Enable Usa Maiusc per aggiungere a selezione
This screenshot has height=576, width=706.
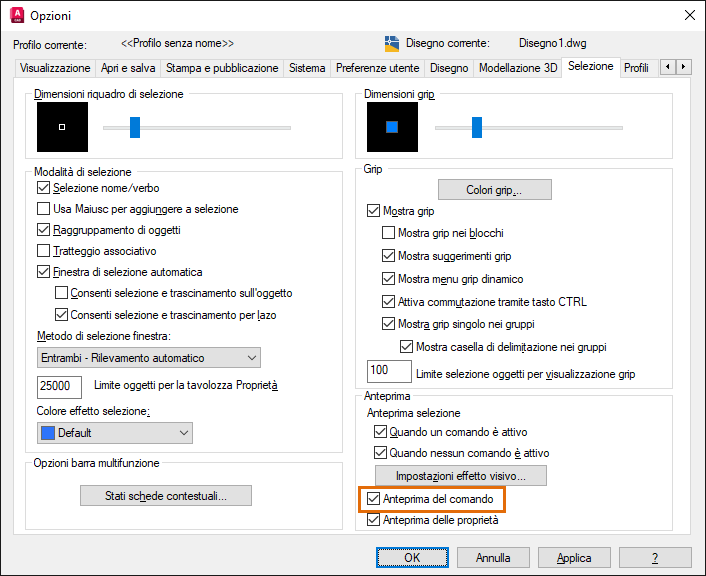tap(43, 209)
